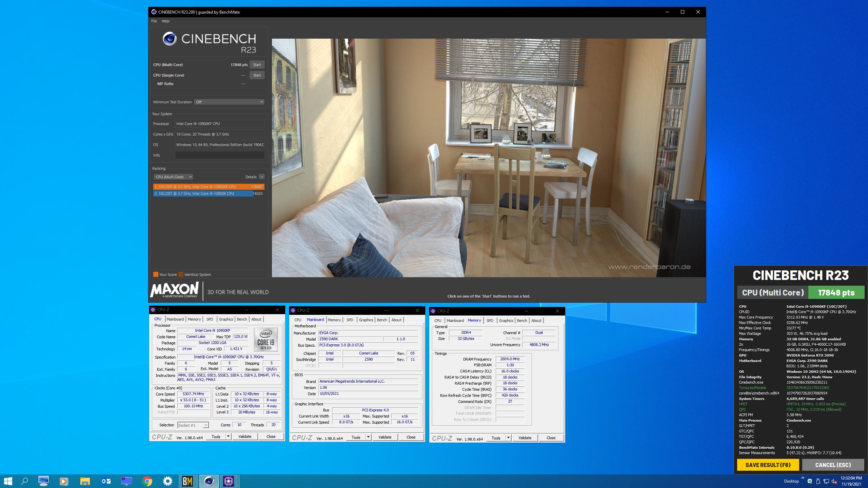Open the Help menu in Cinebench
The width and height of the screenshot is (868, 488).
[x=165, y=21]
